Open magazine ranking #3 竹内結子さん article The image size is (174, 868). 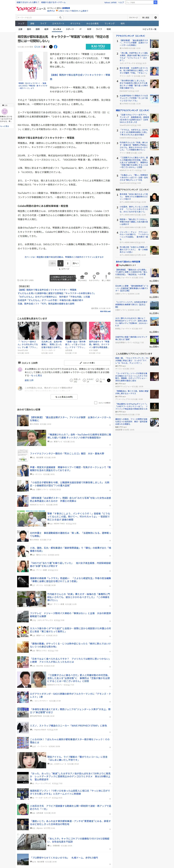click(x=134, y=147)
